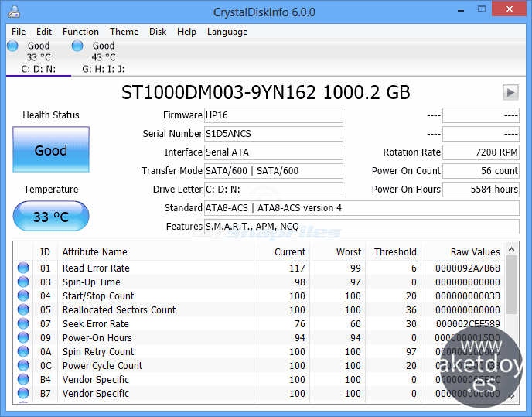Select the Seek Error Rate attribute name
532x417 pixels.
click(96, 324)
